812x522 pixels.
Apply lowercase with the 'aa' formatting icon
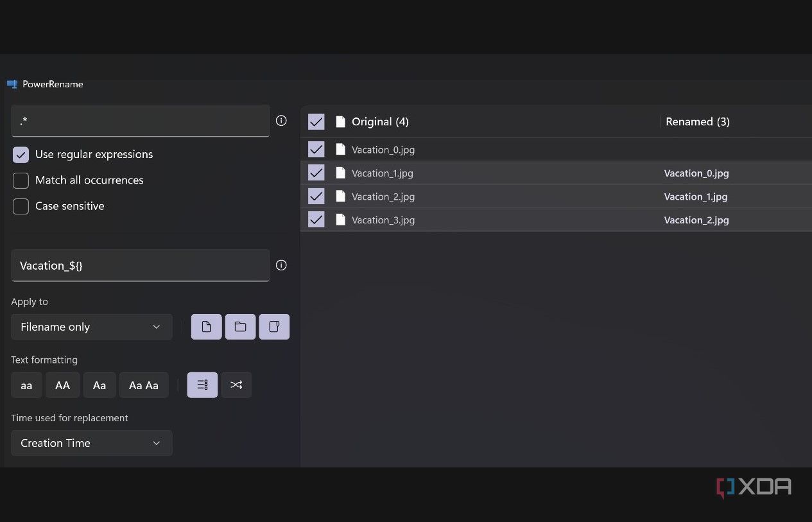[26, 385]
